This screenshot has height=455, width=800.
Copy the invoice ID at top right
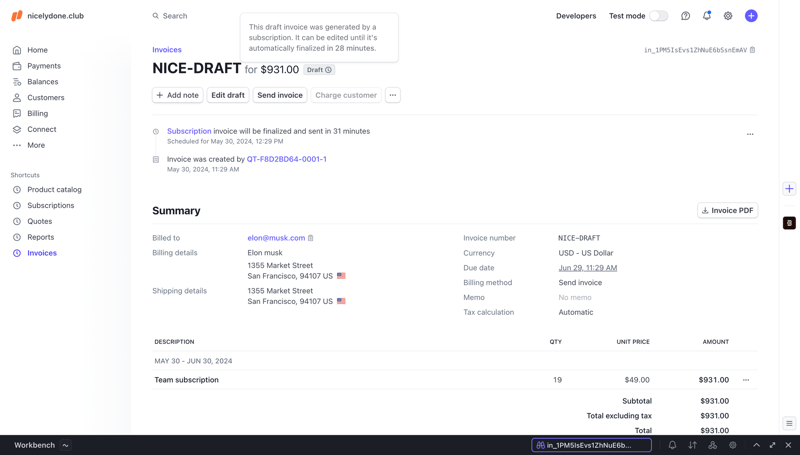753,50
